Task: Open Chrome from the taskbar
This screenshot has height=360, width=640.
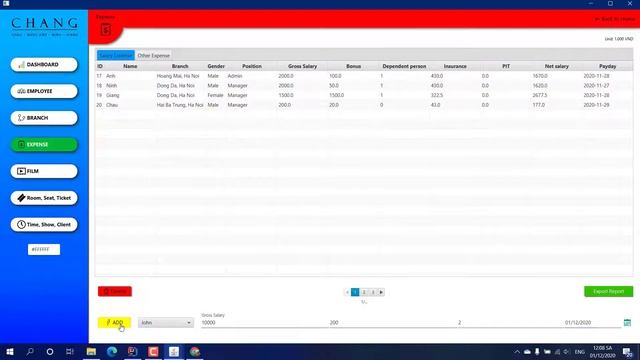Action: pos(195,352)
